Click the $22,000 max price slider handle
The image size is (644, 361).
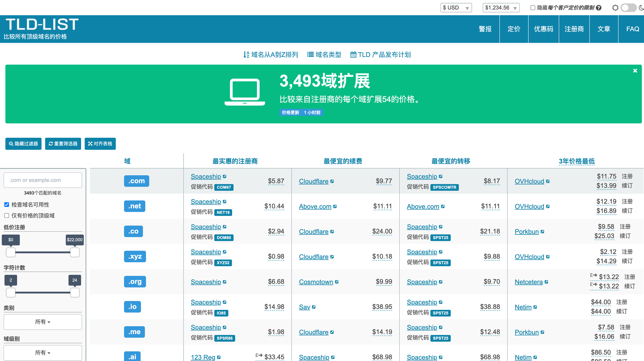pyautogui.click(x=75, y=252)
